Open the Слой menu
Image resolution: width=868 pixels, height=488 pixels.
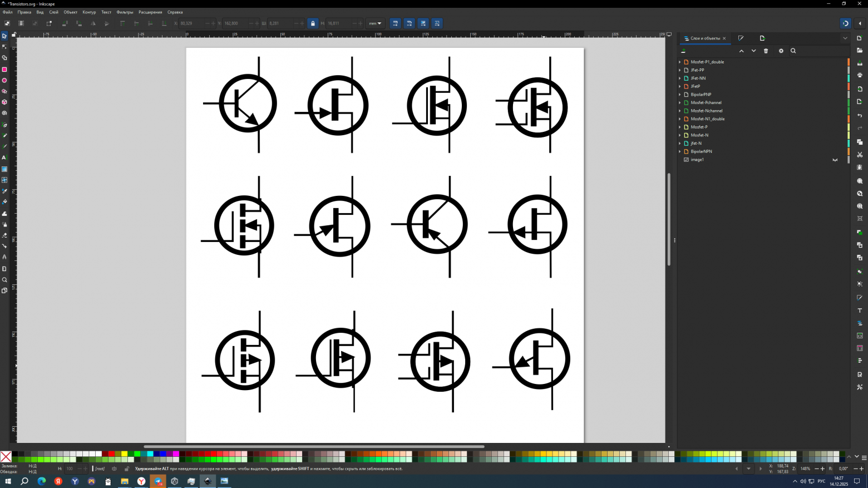53,12
